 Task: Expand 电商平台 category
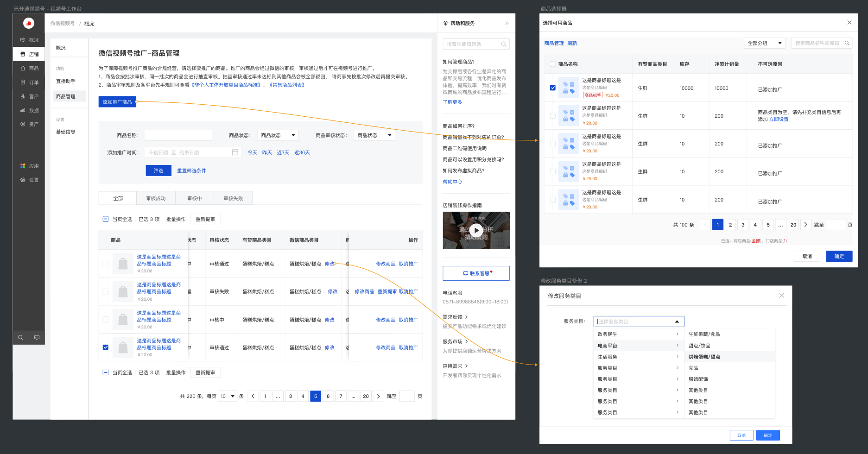pyautogui.click(x=639, y=346)
